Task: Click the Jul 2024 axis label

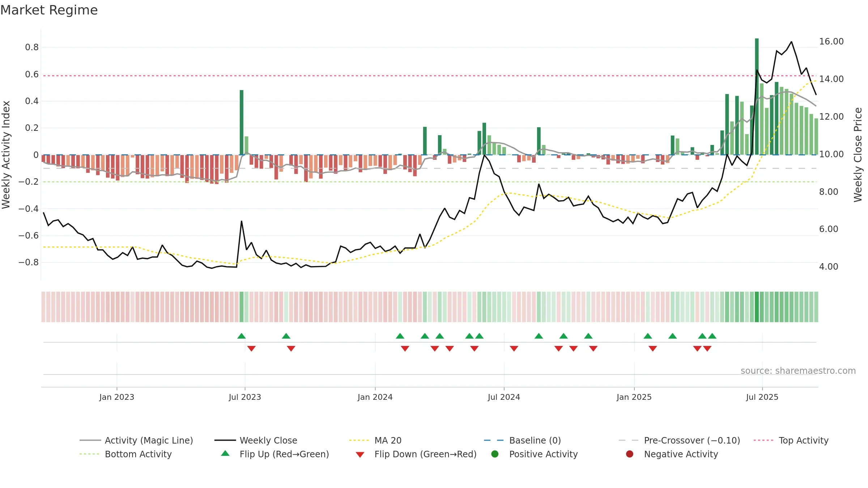Action: coord(504,397)
